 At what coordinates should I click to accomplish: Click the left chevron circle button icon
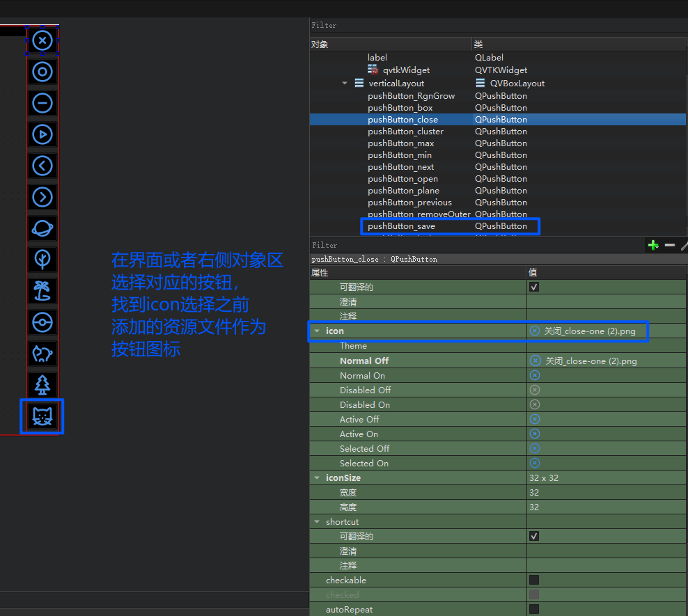click(x=42, y=166)
